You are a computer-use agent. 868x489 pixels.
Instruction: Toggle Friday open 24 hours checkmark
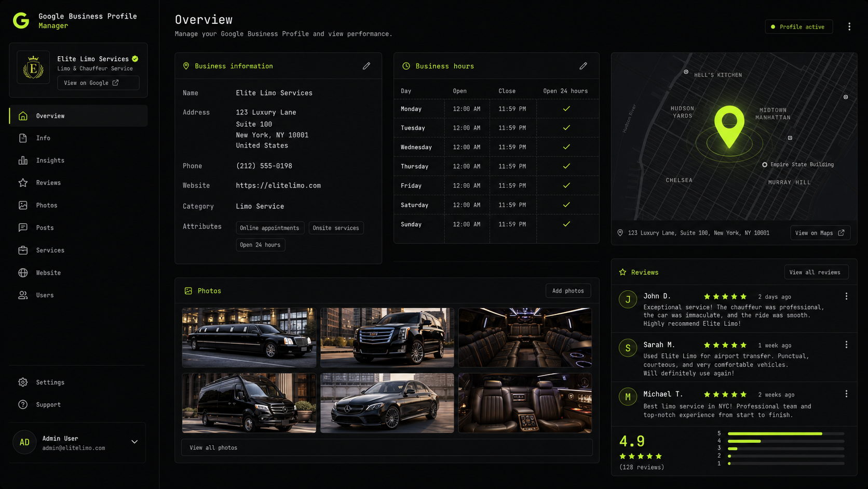coord(566,186)
